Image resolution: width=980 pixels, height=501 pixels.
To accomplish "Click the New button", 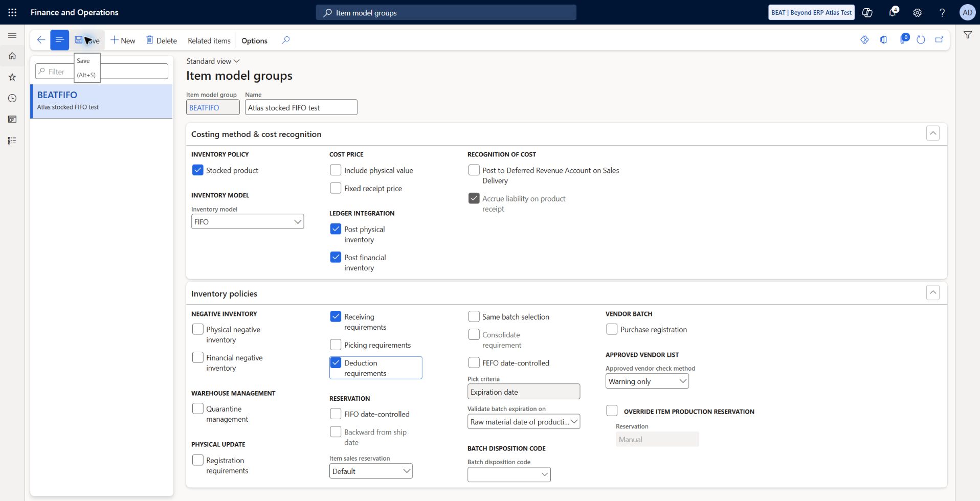I will [123, 40].
